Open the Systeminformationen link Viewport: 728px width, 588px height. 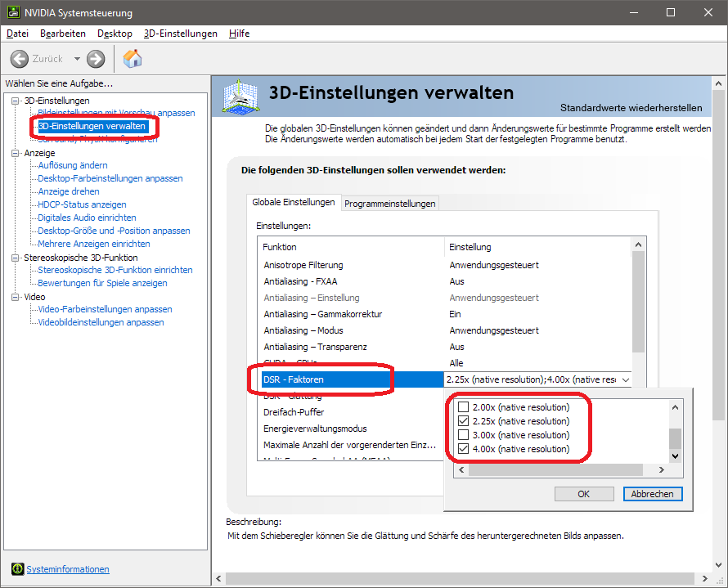point(68,569)
